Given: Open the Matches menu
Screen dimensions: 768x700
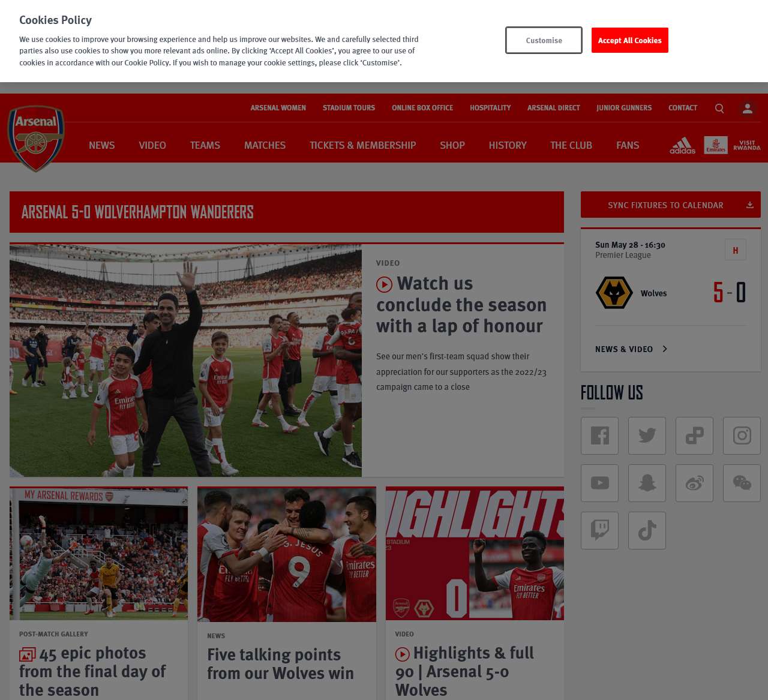Looking at the screenshot, I should pyautogui.click(x=265, y=145).
